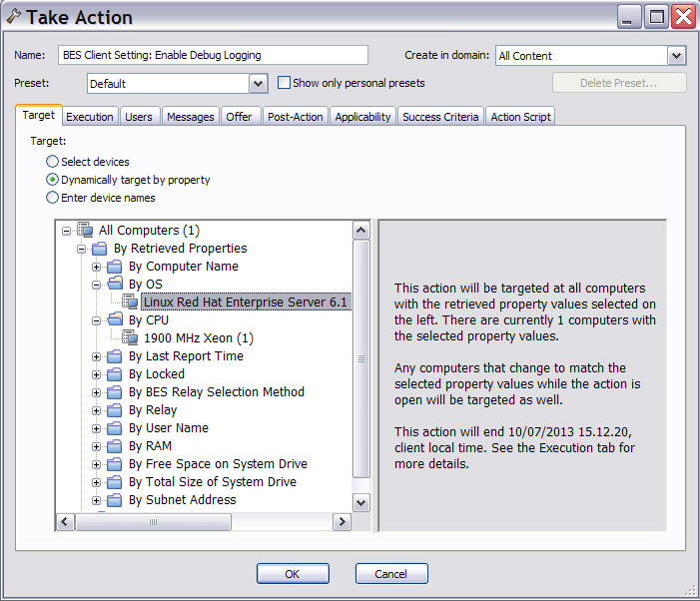This screenshot has height=601, width=700.
Task: Click the tree horizontal scrollbar thumb
Action: (x=153, y=521)
